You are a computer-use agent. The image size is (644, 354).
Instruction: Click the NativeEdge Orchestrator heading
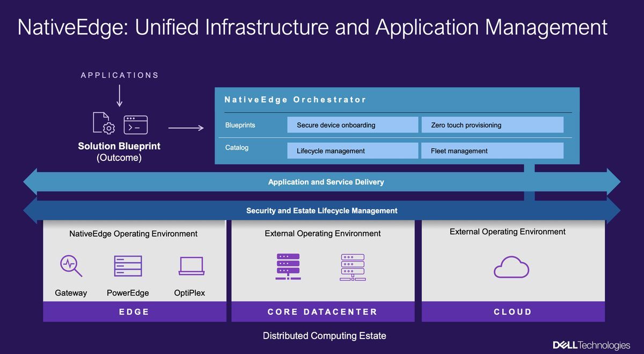[x=295, y=100]
